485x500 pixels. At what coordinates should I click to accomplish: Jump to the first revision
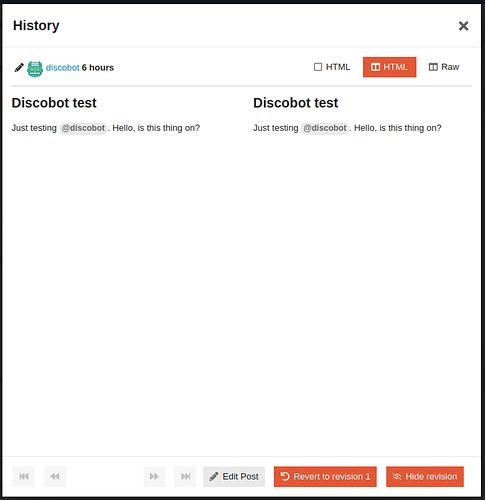[24, 476]
